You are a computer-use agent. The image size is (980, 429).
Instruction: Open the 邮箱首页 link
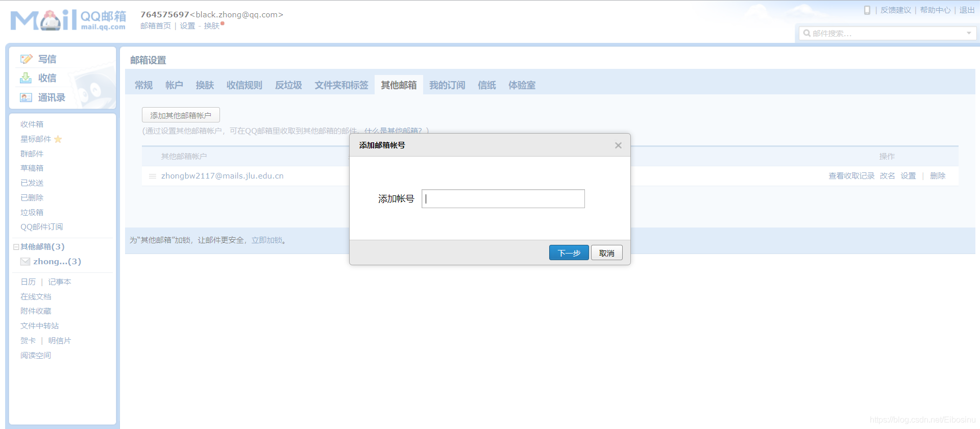[156, 26]
